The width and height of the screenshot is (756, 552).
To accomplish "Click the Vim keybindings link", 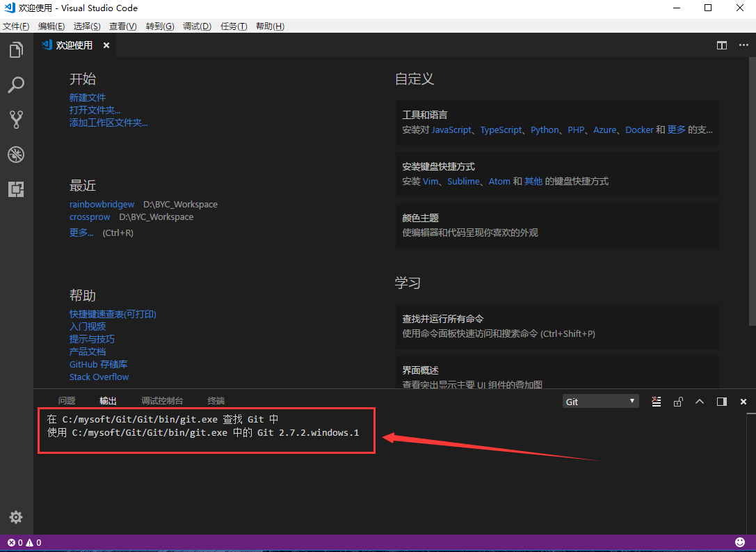I will 431,182.
